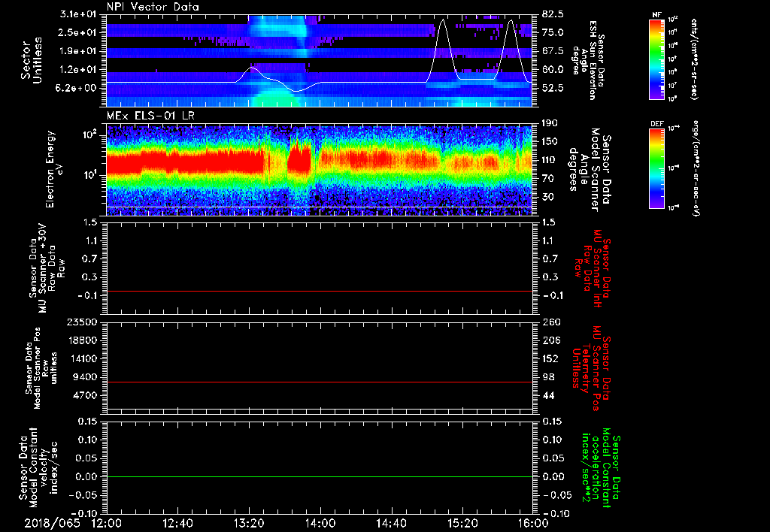Viewport: 770px width, 532px height.
Task: Click the "52.5" sun elevation tick
Action: click(553, 88)
